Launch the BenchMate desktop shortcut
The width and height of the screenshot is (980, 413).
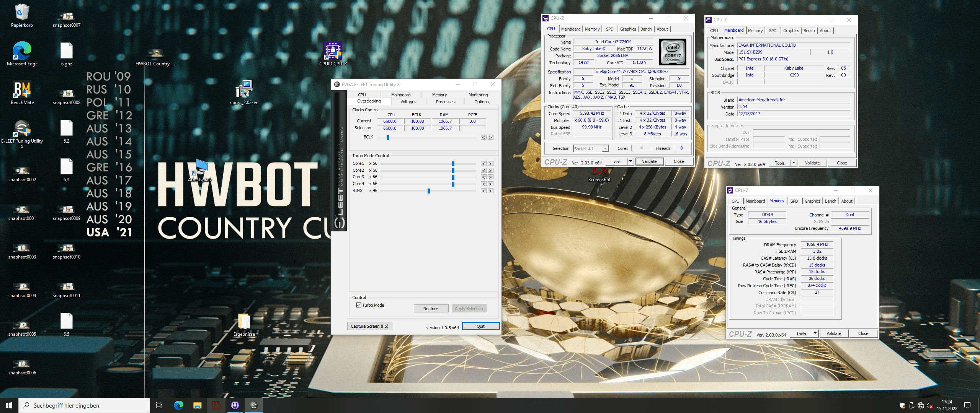(x=22, y=93)
